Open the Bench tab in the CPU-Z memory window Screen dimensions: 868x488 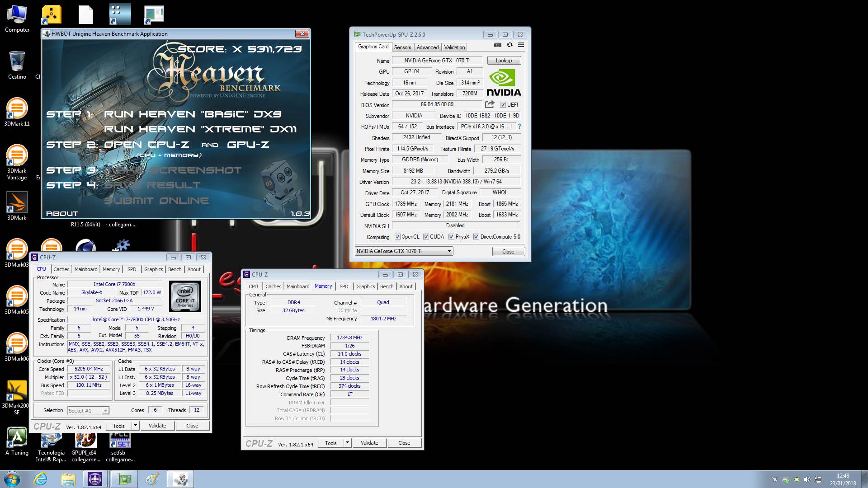pos(387,286)
